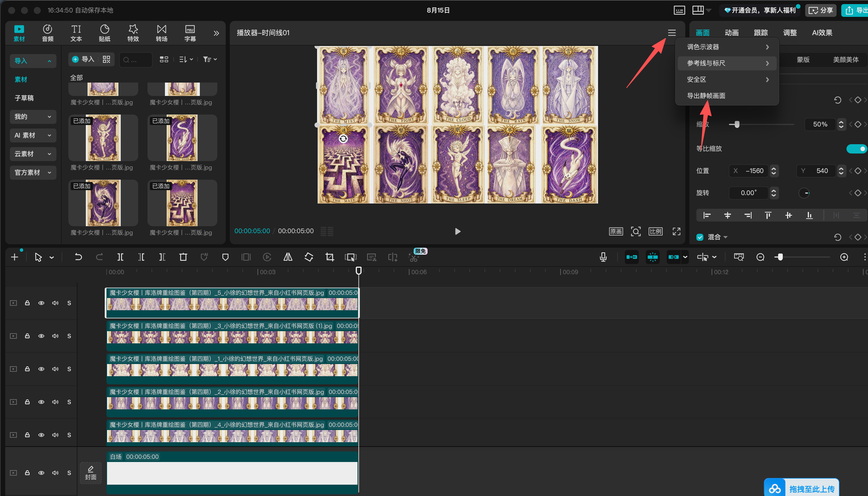Image resolution: width=868 pixels, height=496 pixels.
Task: Switch to the AI效果 tab
Action: 822,33
